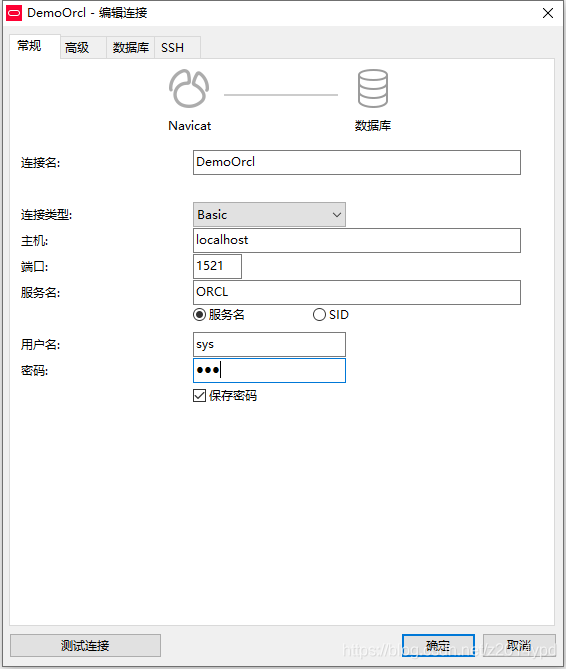Click the 主机: label
This screenshot has width=566, height=669.
pos(35,241)
